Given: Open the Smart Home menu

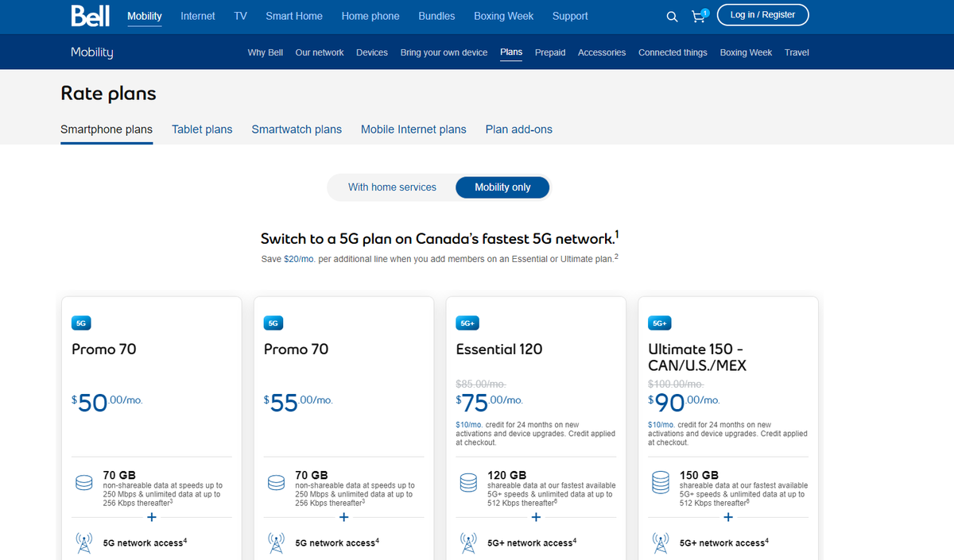Looking at the screenshot, I should pos(294,16).
